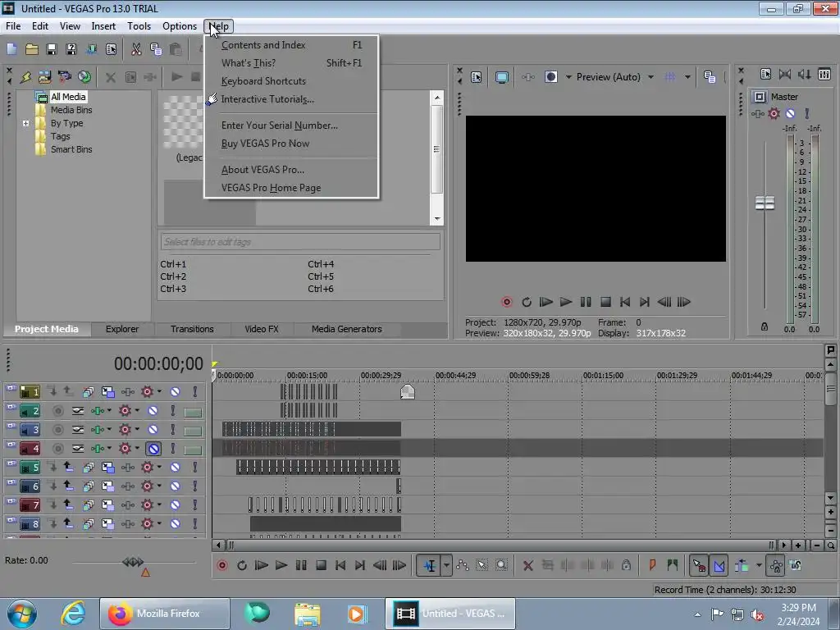Select the Normal Edit Tool in timeline toolbar
Screen dimensions: 840x630
[x=430, y=565]
